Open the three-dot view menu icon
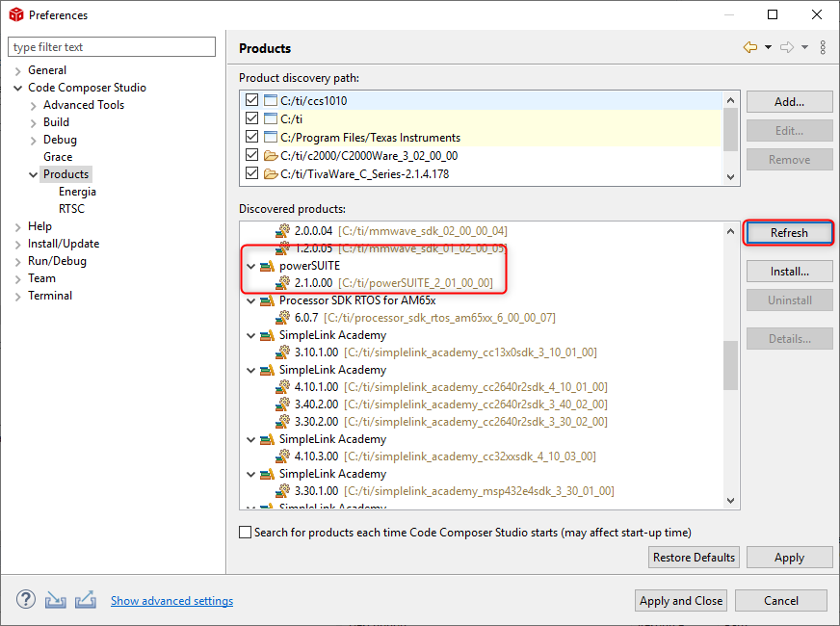Image resolution: width=840 pixels, height=626 pixels. (823, 47)
